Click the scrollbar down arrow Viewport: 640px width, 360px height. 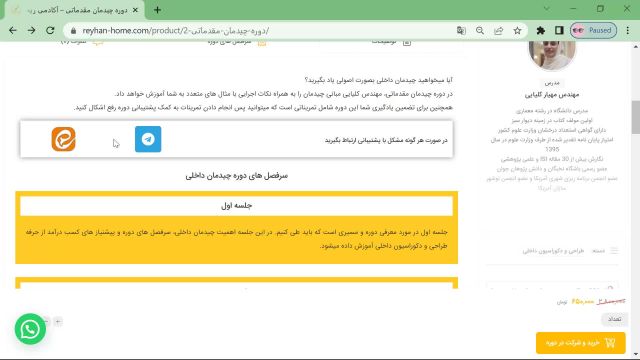[x=636, y=355]
